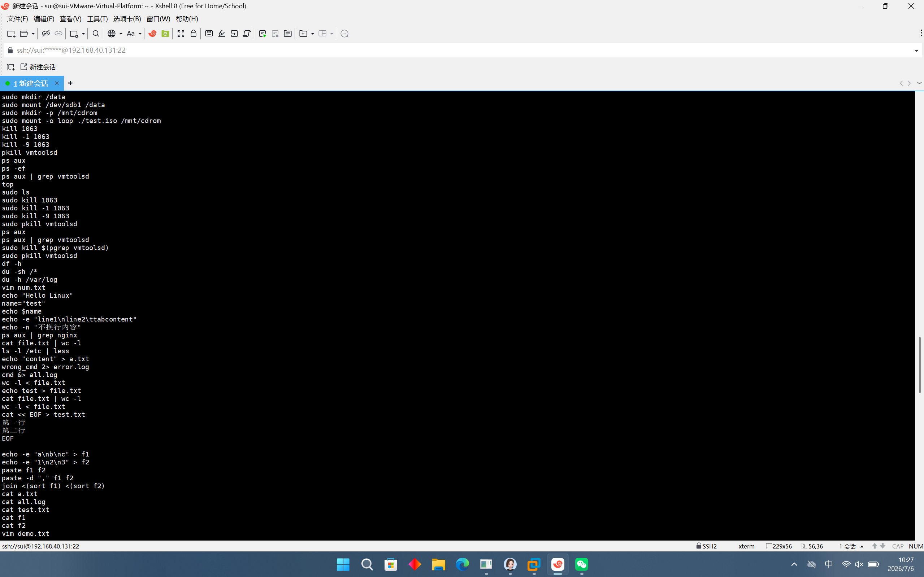
Task: Click the transfer arrow-in-box icon
Action: 234,34
